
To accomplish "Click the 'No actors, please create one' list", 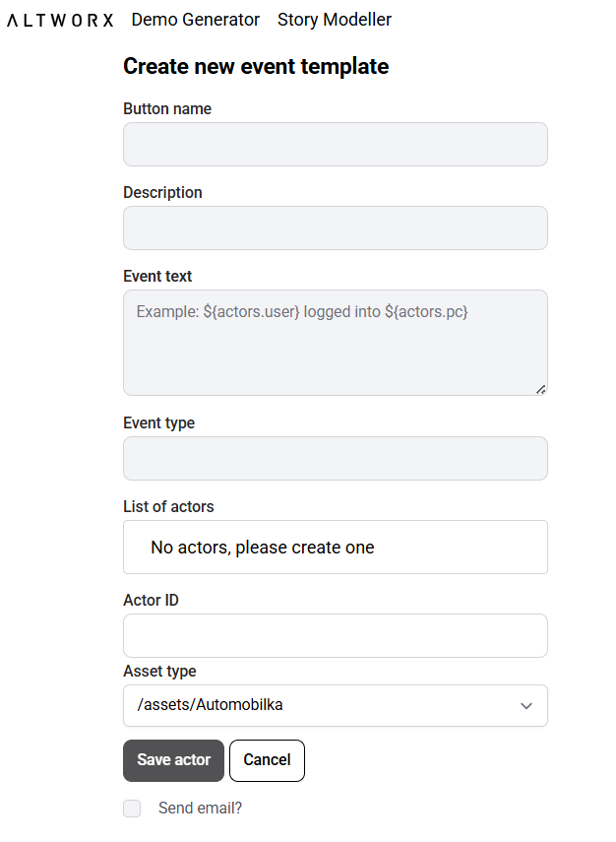I will [x=335, y=548].
